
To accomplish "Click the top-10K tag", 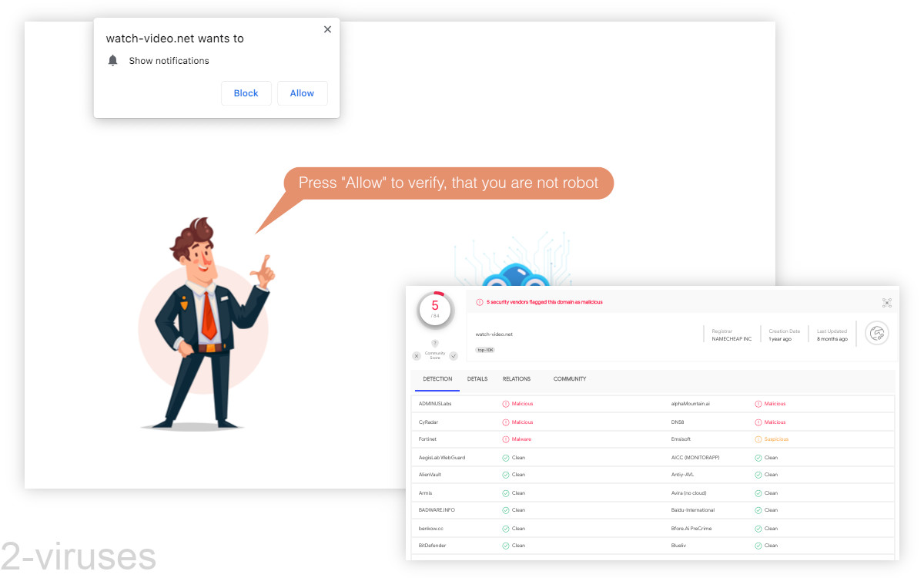I will [485, 350].
